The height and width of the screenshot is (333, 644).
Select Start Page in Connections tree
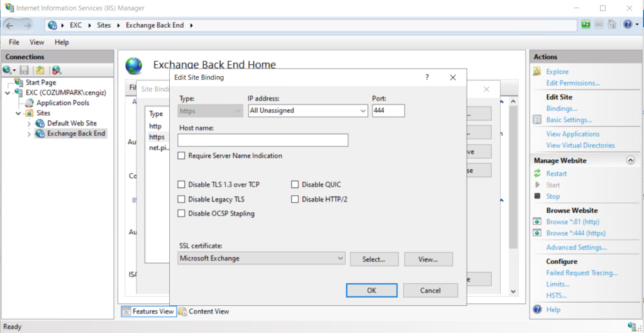click(41, 82)
